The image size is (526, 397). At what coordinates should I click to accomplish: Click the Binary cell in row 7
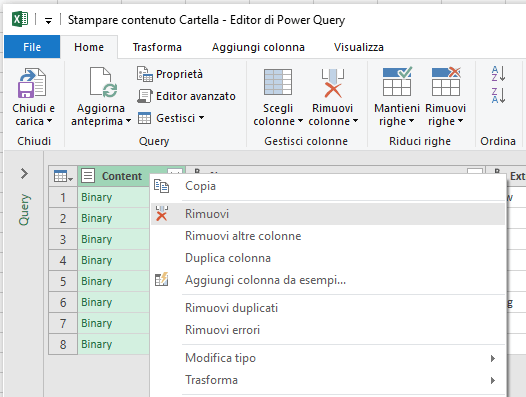[x=114, y=323]
